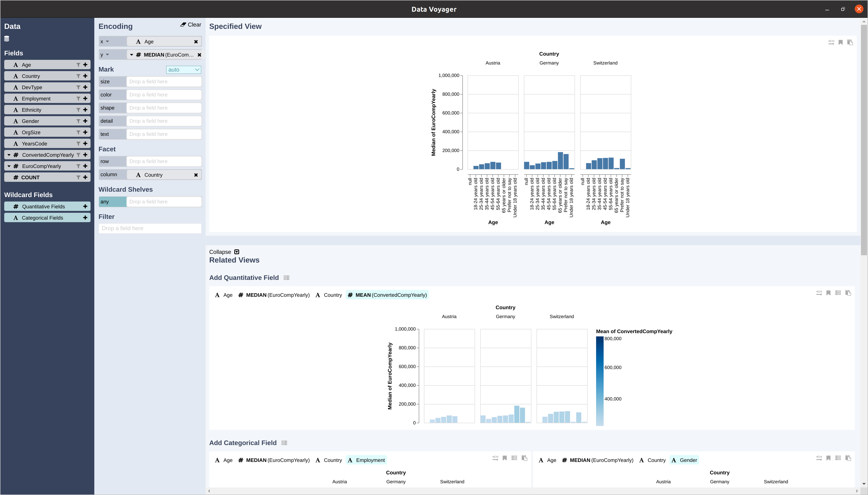Add the Age field with plus icon
868x495 pixels.
[x=85, y=65]
